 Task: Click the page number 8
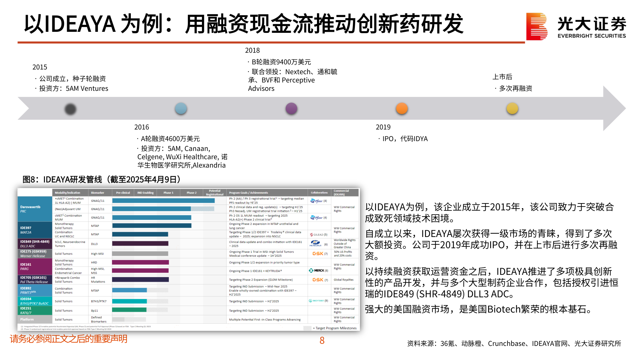pos(322,341)
